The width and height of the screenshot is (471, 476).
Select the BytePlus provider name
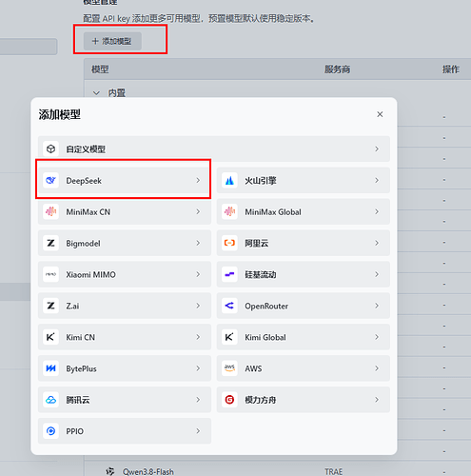[81, 368]
